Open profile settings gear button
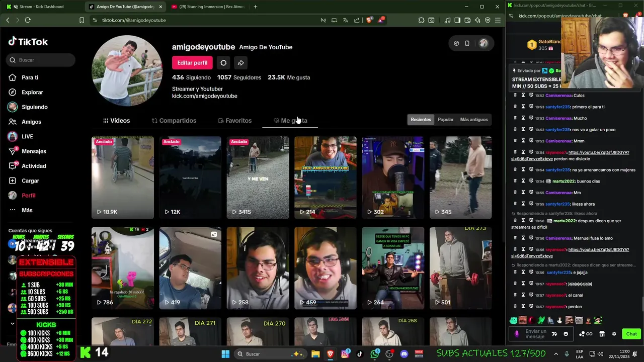 pos(223,63)
